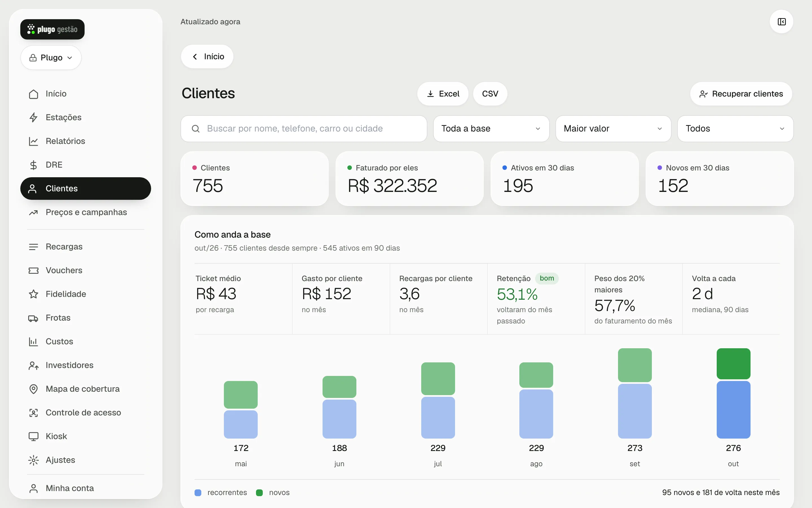Focus the search field for nome, telefone, carro
Viewport: 812px width, 508px height.
click(x=304, y=129)
